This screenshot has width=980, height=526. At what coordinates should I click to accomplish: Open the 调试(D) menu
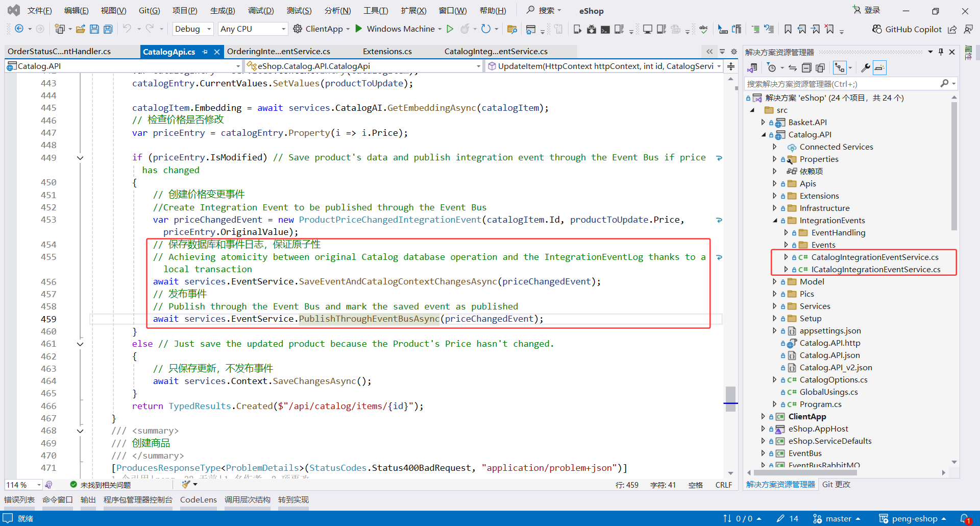click(x=261, y=11)
